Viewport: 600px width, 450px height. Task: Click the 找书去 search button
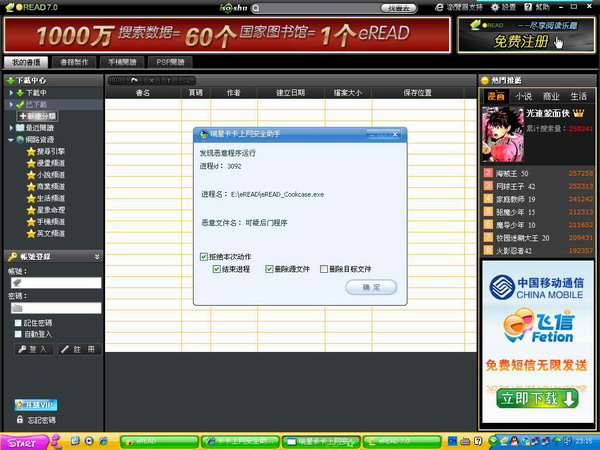(398, 8)
